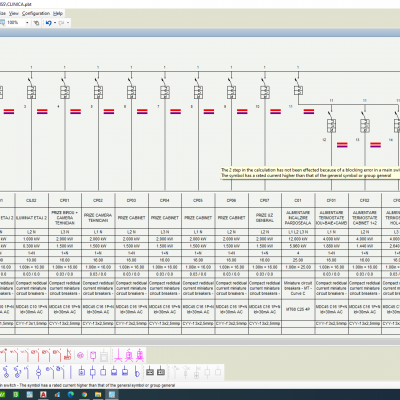Insert the first dark grey socket block symbol
This screenshot has height=400, width=400.
coord(150,372)
